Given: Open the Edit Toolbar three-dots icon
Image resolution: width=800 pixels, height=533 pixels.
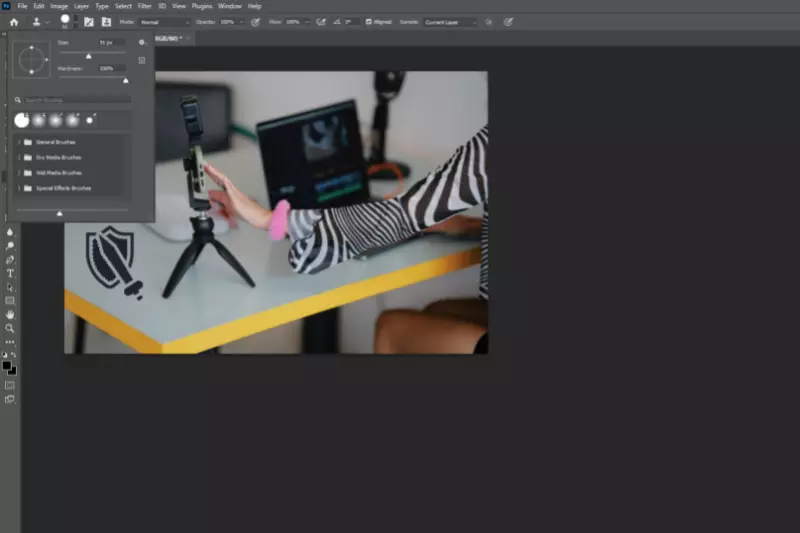Looking at the screenshot, I should 10,342.
